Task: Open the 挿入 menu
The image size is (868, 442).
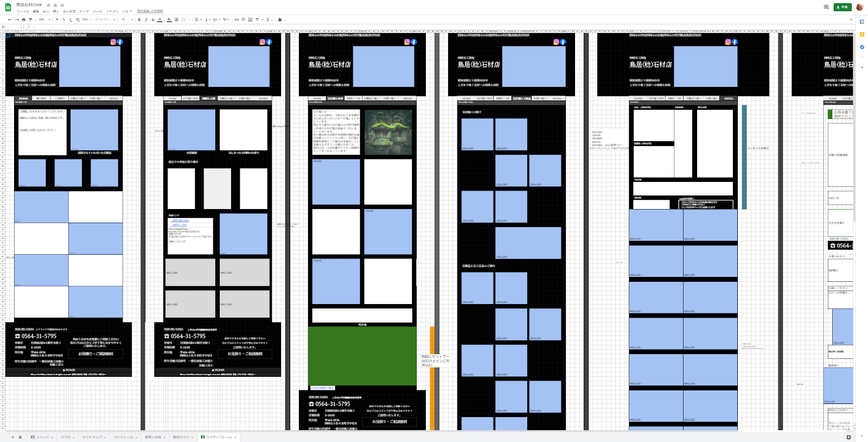Action: tap(56, 11)
